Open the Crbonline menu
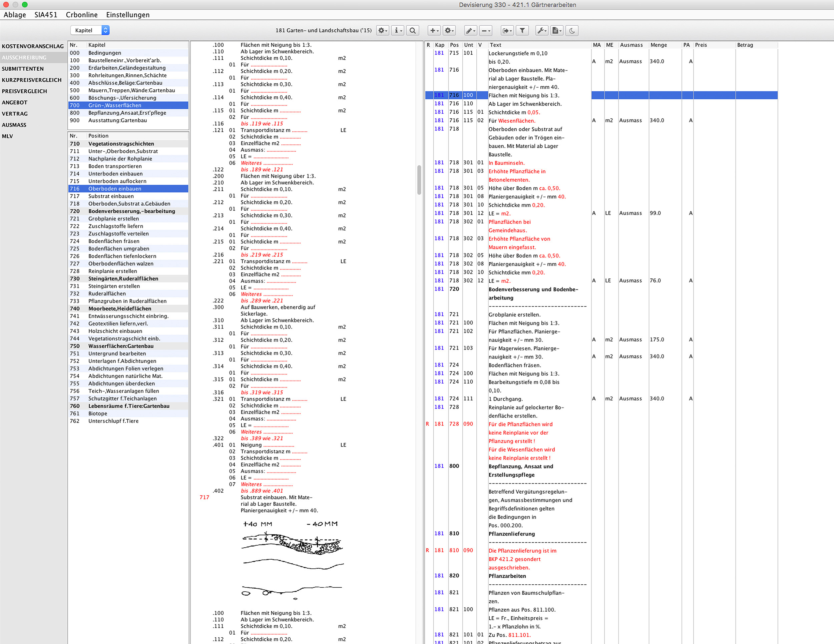Viewport: 834px width, 644px height. [82, 15]
